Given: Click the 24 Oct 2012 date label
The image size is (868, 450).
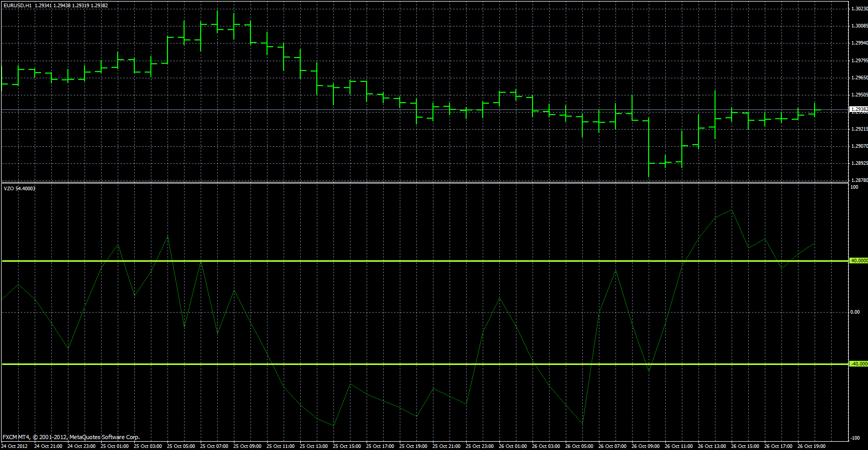Looking at the screenshot, I should point(15,446).
